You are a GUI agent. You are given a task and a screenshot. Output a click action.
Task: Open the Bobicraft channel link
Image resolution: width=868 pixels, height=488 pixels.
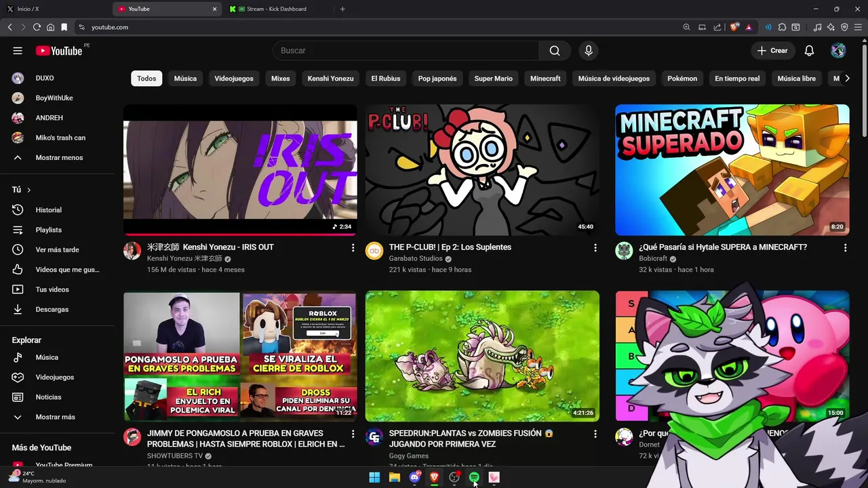pos(653,258)
